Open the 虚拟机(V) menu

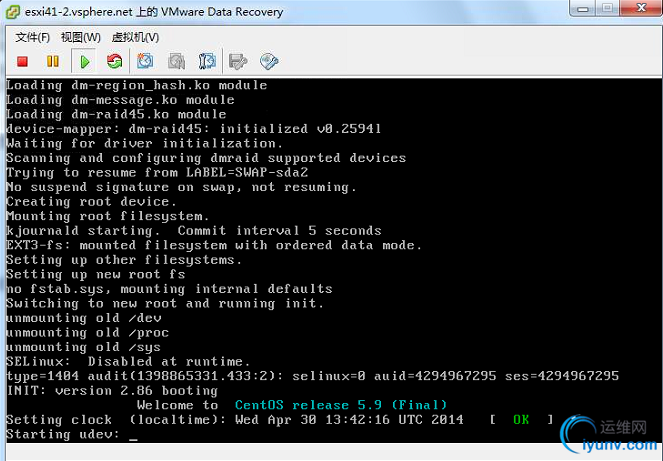(135, 37)
